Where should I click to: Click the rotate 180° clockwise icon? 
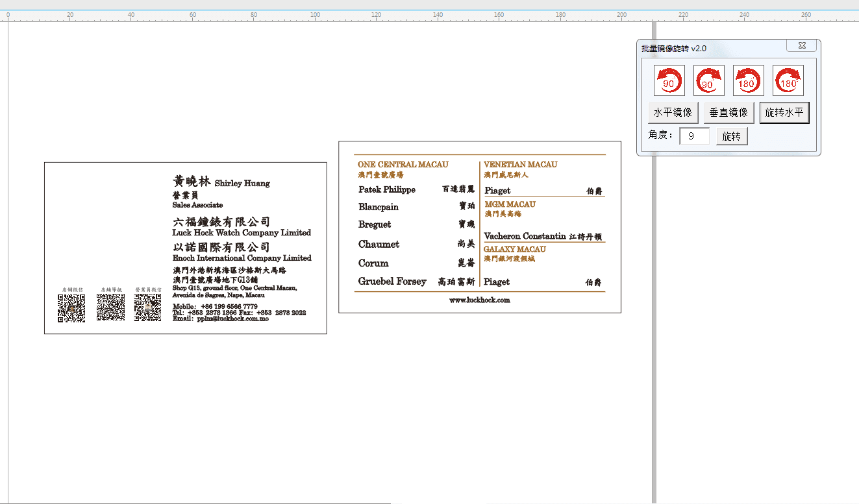(788, 80)
